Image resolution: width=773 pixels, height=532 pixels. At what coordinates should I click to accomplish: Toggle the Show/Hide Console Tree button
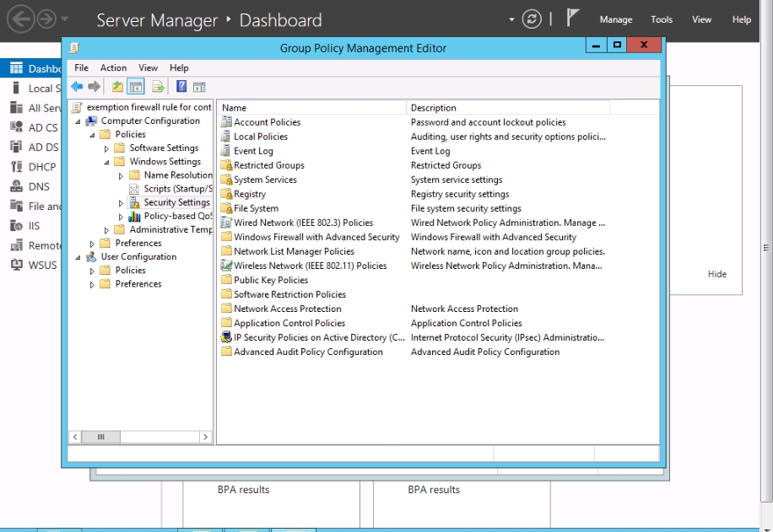click(136, 87)
